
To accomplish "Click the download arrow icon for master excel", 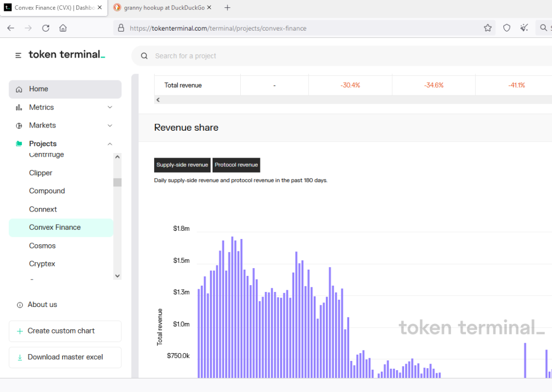I will (x=20, y=357).
